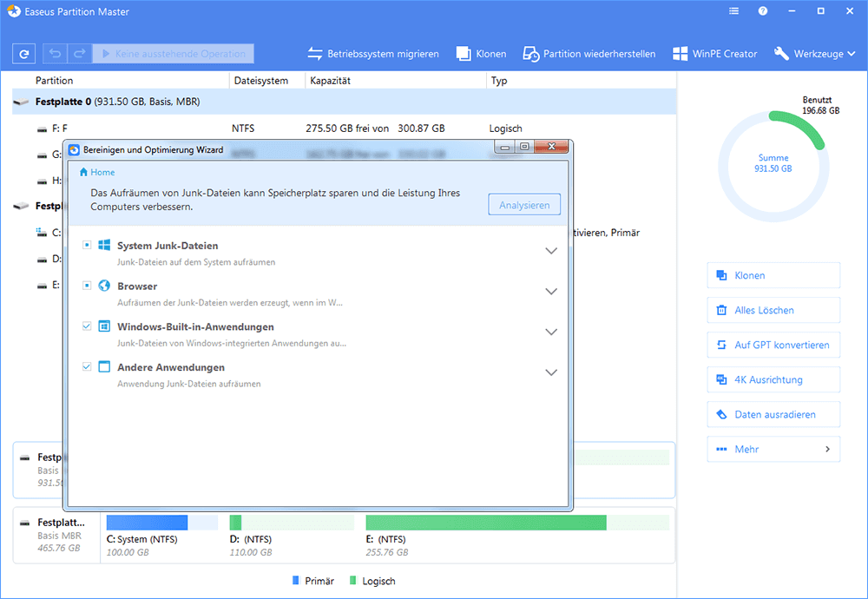This screenshot has height=599, width=868.
Task: Click the Browser globe icon
Action: pos(104,285)
